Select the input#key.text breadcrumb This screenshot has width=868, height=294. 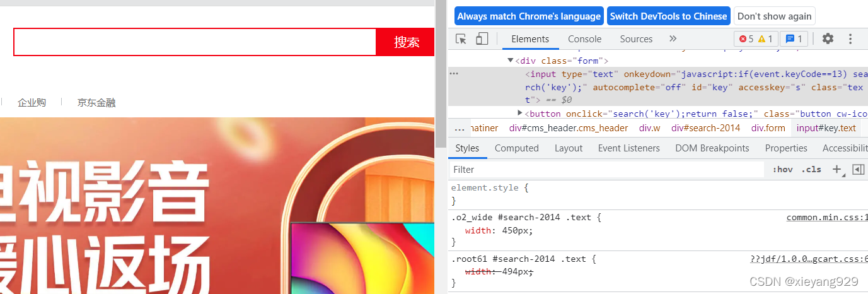click(x=826, y=128)
